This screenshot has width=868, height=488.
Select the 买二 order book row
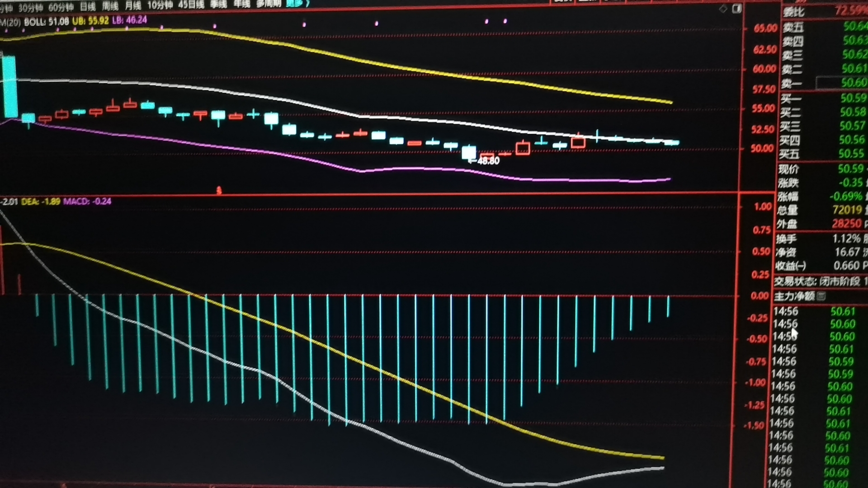point(824,112)
